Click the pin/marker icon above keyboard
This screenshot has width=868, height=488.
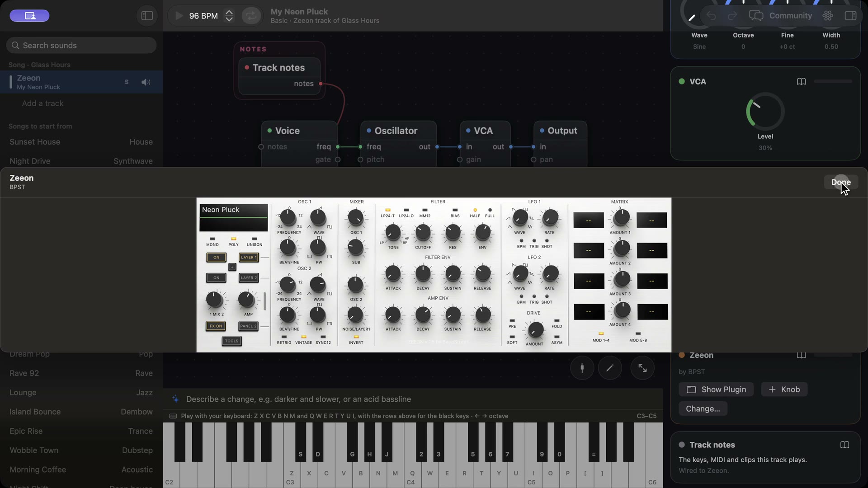(582, 368)
